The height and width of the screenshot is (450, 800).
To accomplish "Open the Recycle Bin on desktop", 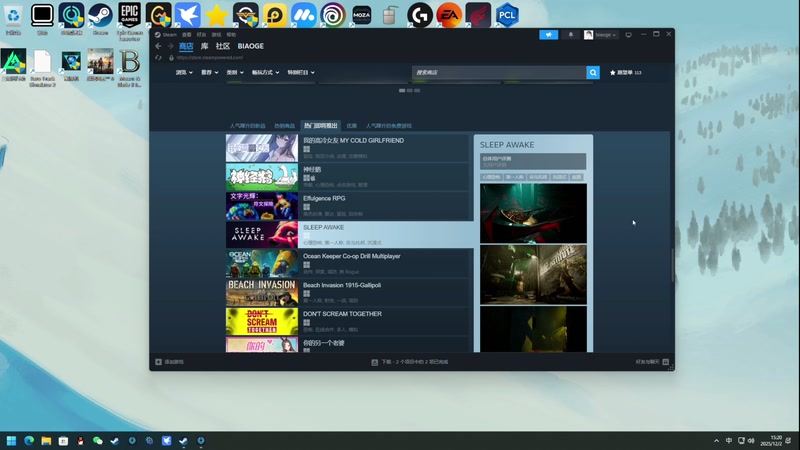I will [x=13, y=19].
